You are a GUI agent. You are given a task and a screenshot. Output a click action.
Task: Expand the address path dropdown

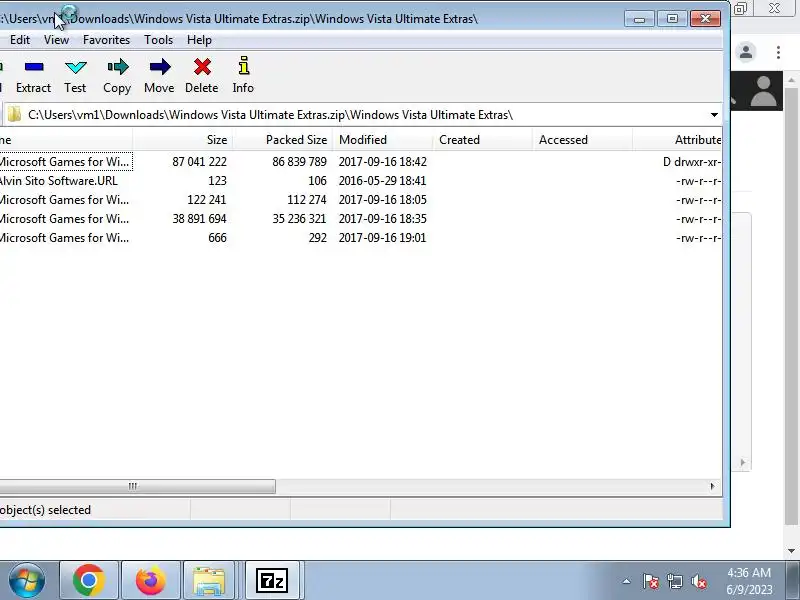(x=714, y=115)
